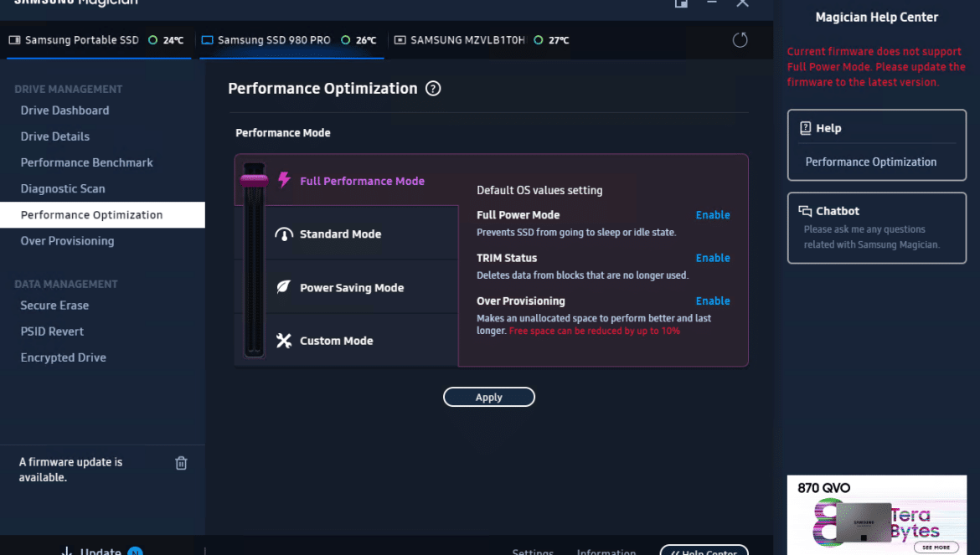Click the Power Saving Mode leaf icon
This screenshot has height=555, width=980.
point(284,287)
